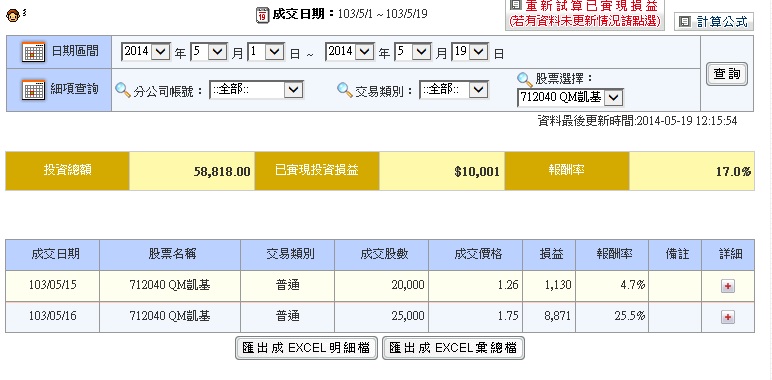Screen dimensions: 772x380
Task: Click the 成交股數 column header
Action: tap(382, 254)
